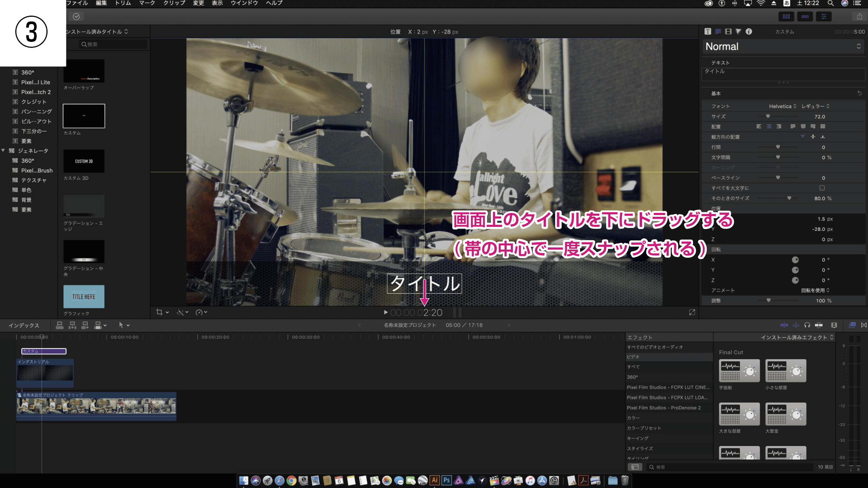
Task: Open the Helvetica font dropdown
Action: click(782, 106)
